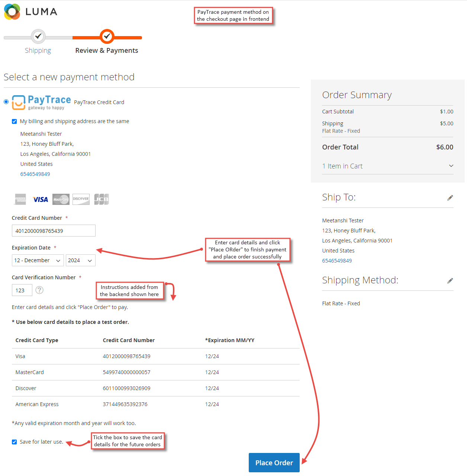This screenshot has height=476, width=467.
Task: Click the Cart Subtotal $1.00 value
Action: pos(447,112)
